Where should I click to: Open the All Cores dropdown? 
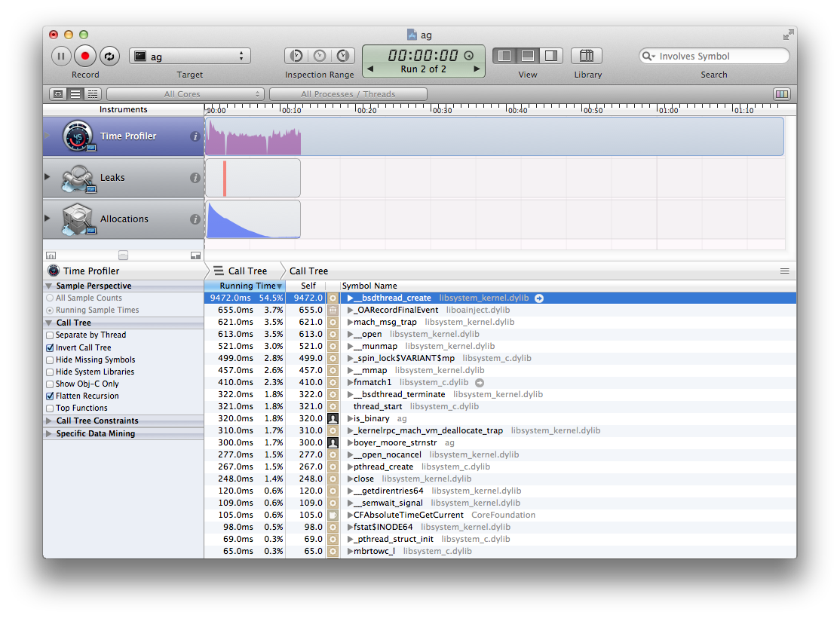tap(185, 94)
